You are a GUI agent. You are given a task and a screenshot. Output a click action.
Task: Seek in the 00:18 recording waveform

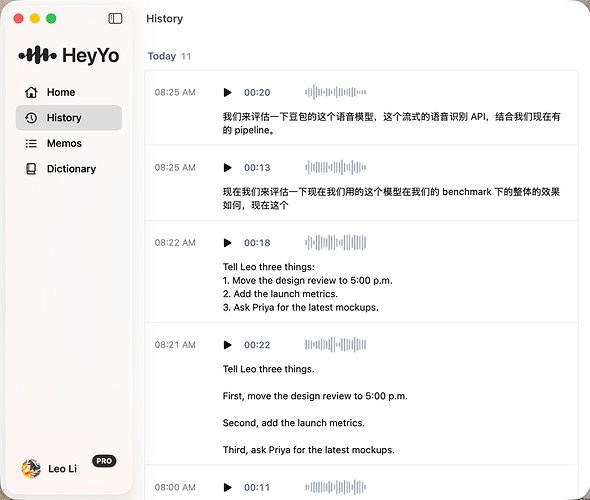[336, 243]
